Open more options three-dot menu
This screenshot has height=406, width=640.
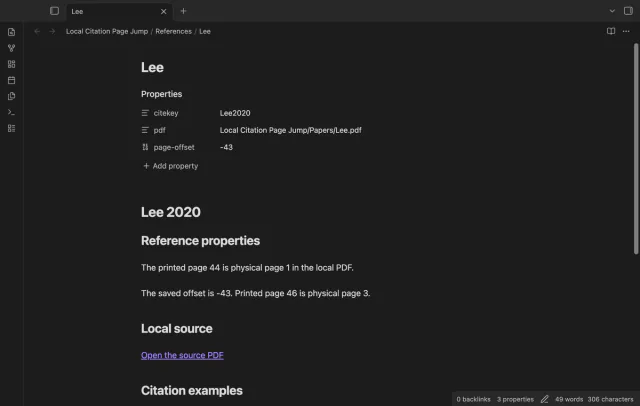[x=626, y=31]
